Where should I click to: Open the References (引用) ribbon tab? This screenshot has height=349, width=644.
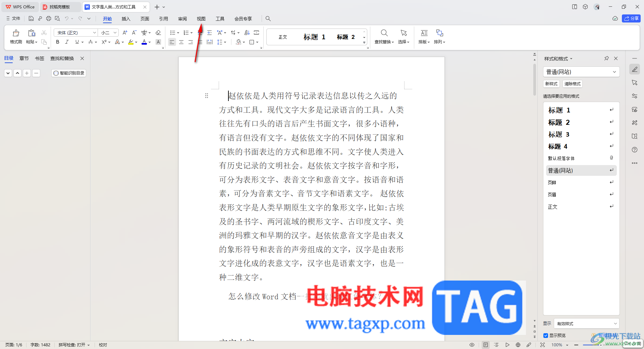coord(164,19)
